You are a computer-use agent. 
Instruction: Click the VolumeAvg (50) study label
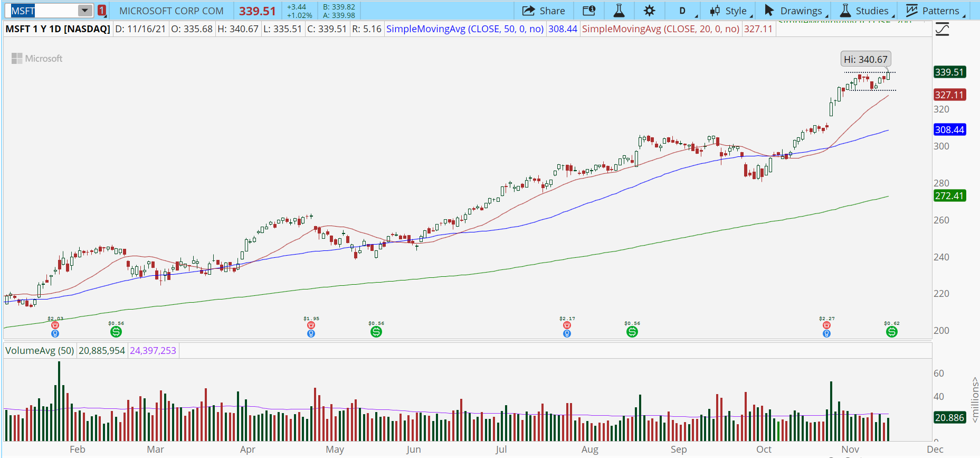coord(40,351)
